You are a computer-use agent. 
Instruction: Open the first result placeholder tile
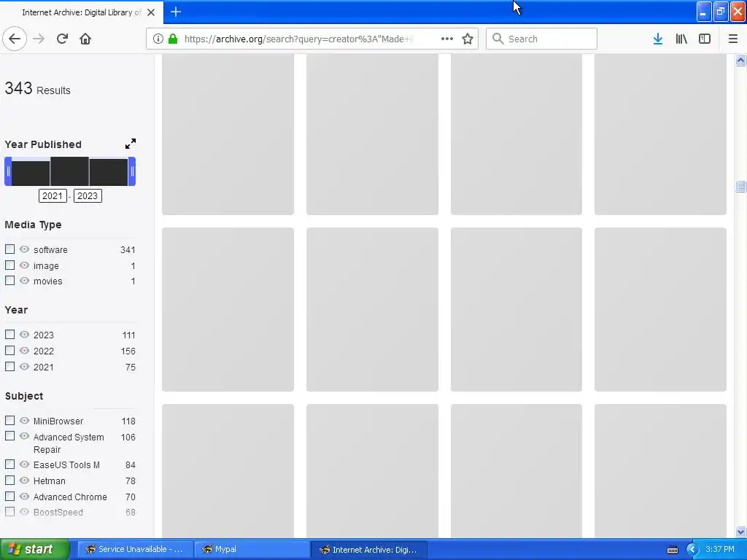point(228,134)
